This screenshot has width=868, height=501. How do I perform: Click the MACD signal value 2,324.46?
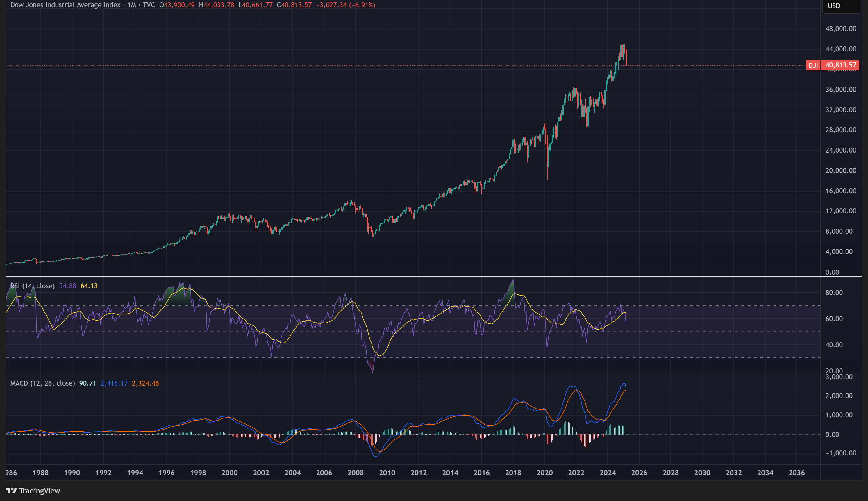click(145, 383)
